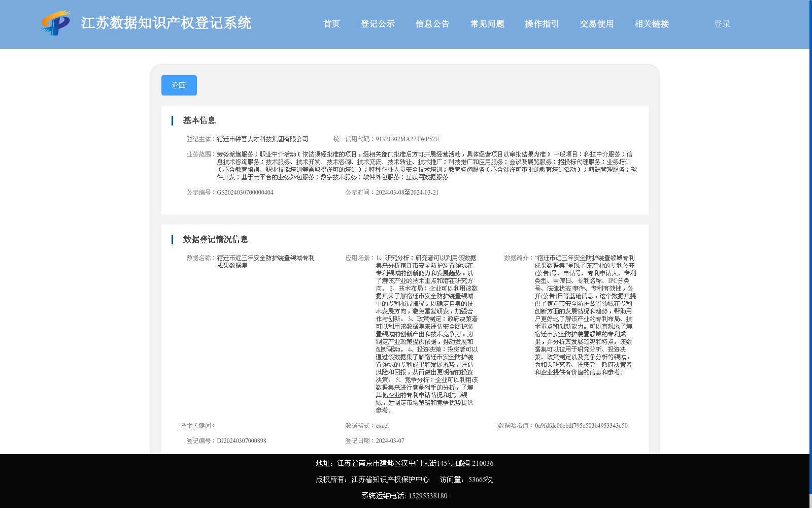Select credit code 91321302MA27TWP52U
This screenshot has width=812, height=508.
click(408, 139)
